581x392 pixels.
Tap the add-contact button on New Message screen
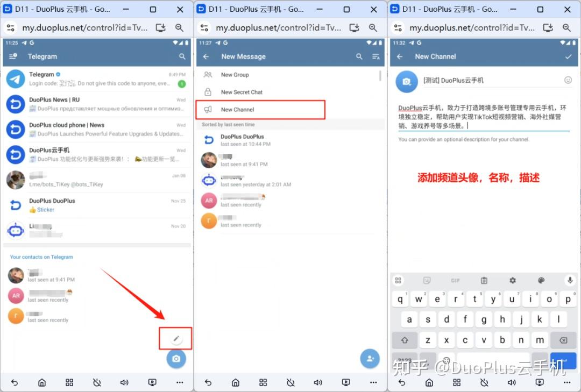370,359
